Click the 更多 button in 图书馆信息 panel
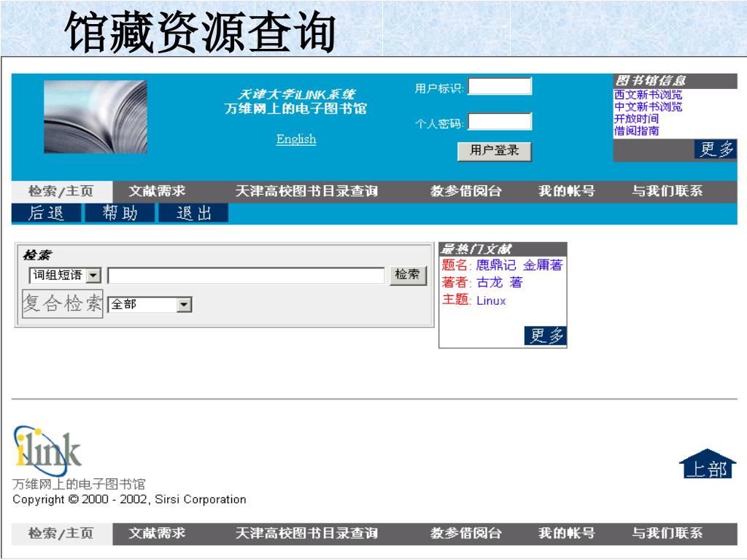This screenshot has height=560, width=747. point(716,149)
